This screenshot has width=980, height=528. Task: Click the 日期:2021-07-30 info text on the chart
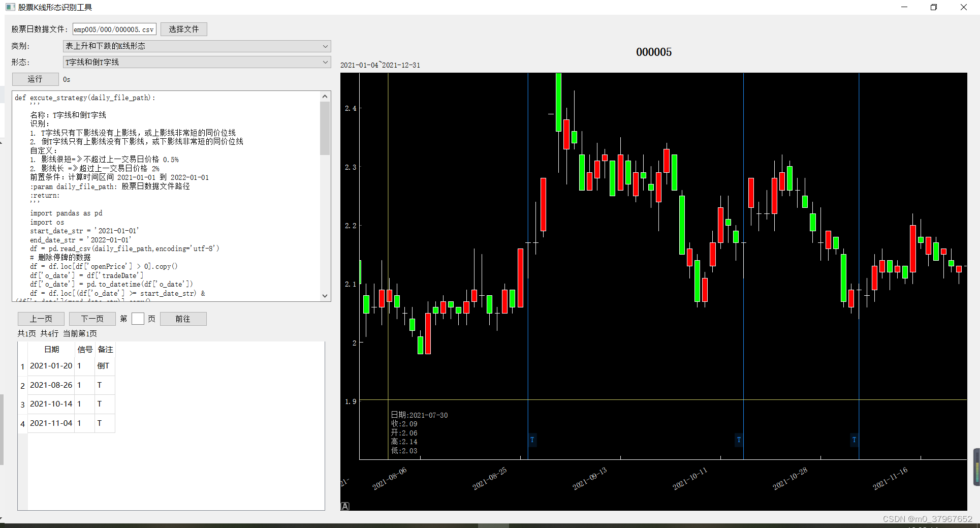pos(420,415)
